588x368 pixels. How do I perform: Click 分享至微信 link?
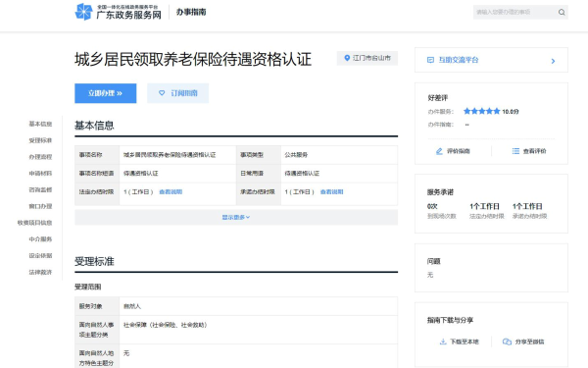point(529,342)
